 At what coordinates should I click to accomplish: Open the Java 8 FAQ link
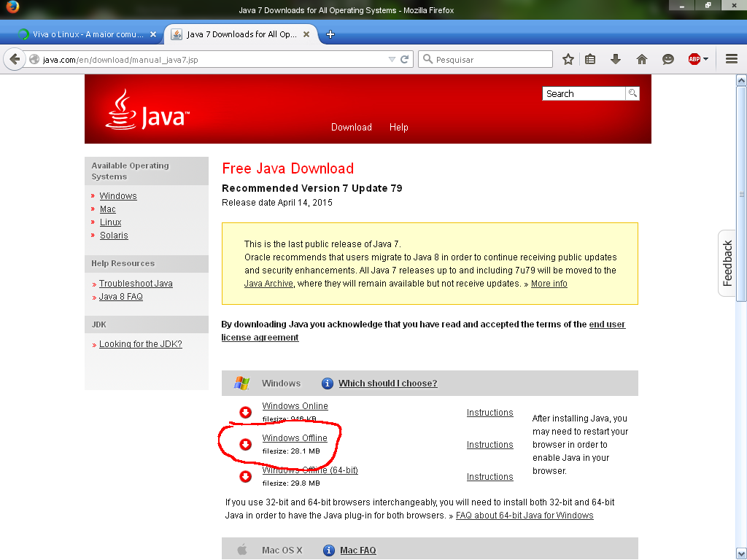point(121,297)
